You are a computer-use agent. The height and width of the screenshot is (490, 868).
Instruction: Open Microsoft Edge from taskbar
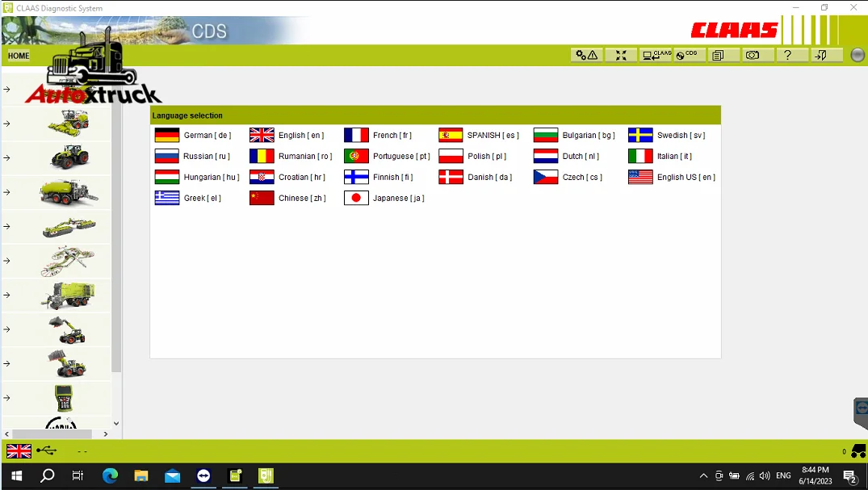click(x=110, y=475)
